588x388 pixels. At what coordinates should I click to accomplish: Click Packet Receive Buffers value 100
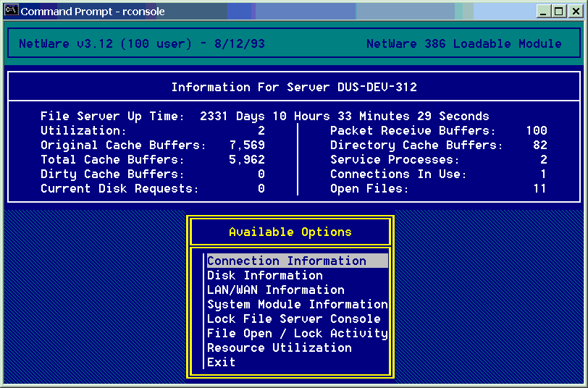tap(537, 130)
